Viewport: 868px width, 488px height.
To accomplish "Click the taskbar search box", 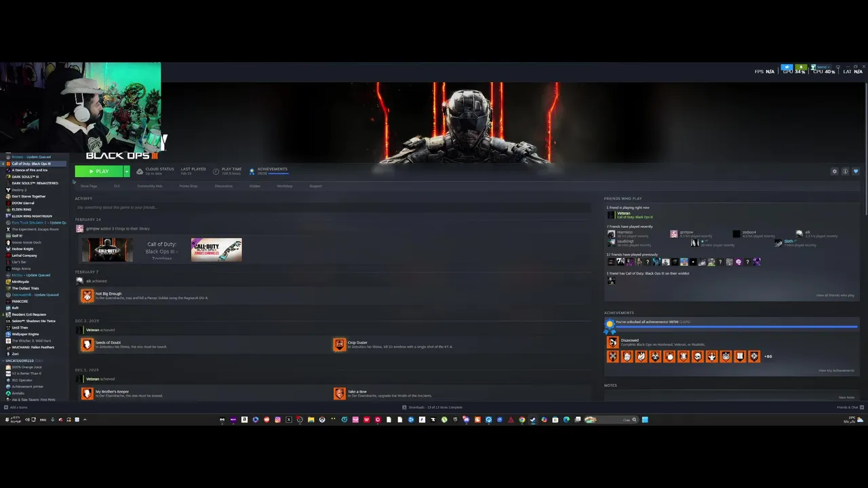I will click(611, 420).
